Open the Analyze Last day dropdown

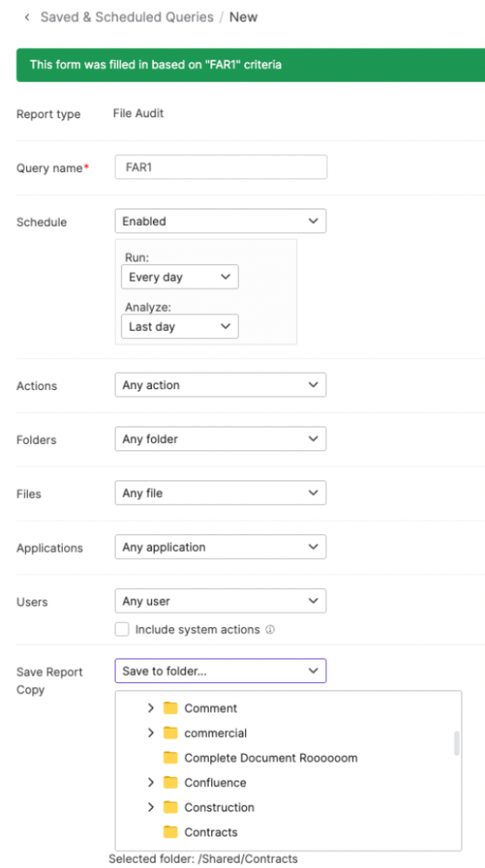180,327
